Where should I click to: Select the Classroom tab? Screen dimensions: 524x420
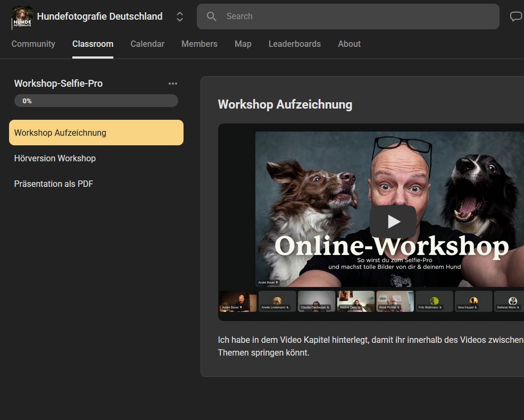pyautogui.click(x=93, y=44)
